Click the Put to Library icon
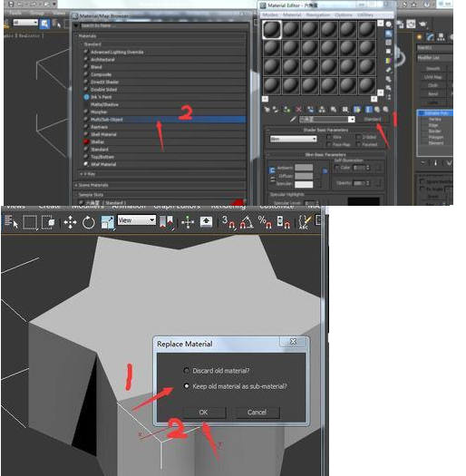The height and width of the screenshot is (476, 466). pyautogui.click(x=334, y=110)
